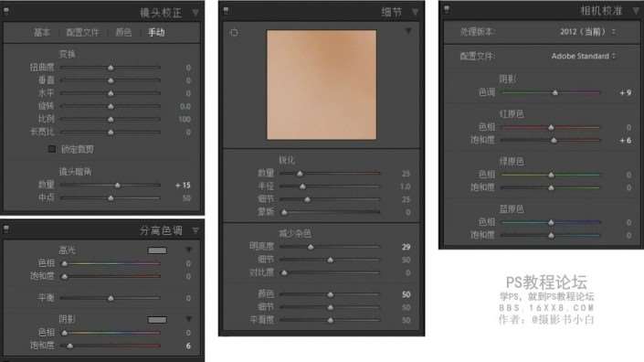Click the detail preview skin thumbnail
The width and height of the screenshot is (644, 362).
(322, 85)
